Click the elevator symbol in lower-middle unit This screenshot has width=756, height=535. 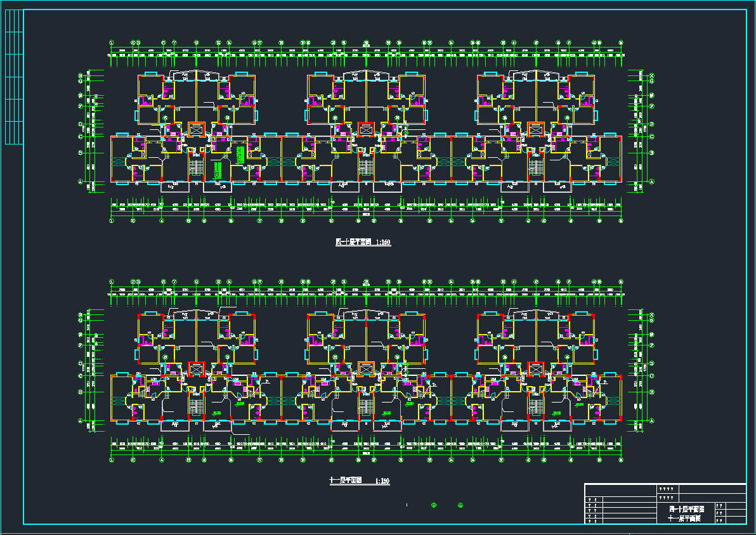(x=366, y=368)
